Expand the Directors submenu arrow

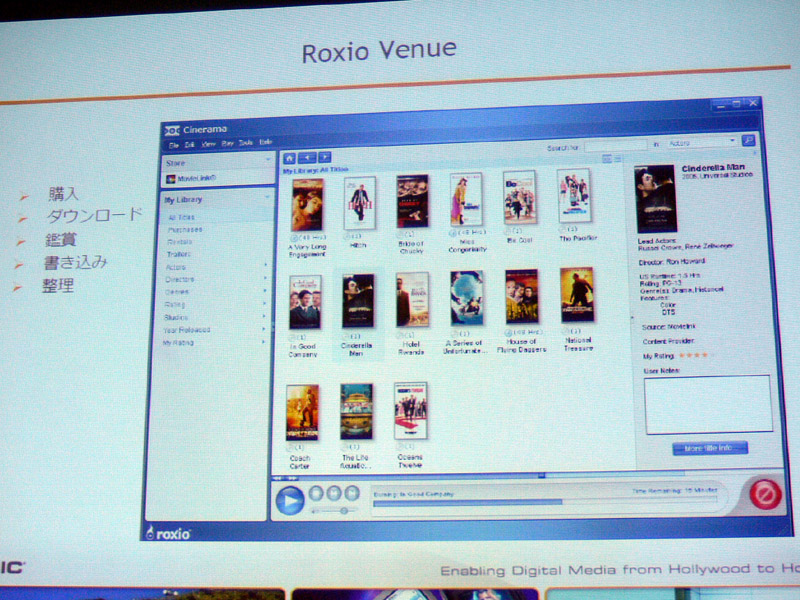click(x=265, y=278)
